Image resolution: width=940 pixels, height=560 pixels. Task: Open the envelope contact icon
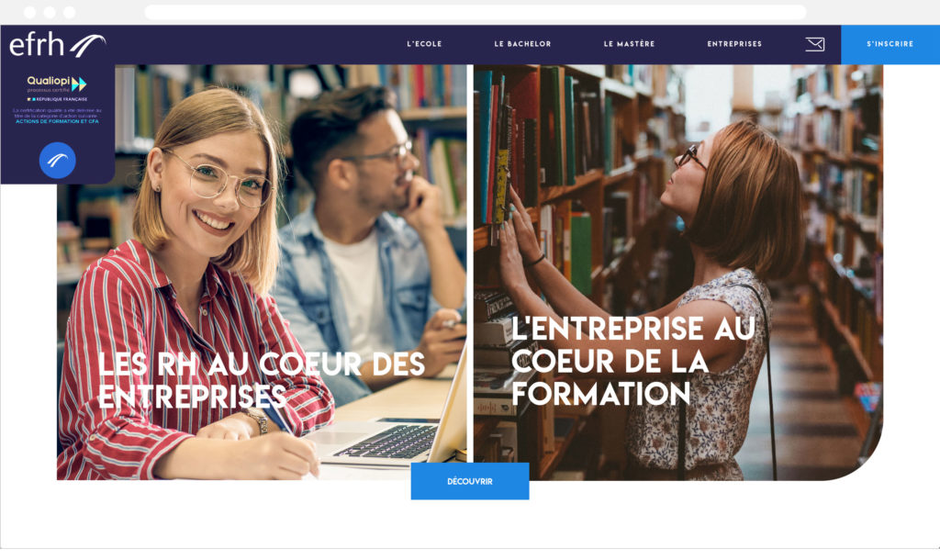(x=815, y=44)
